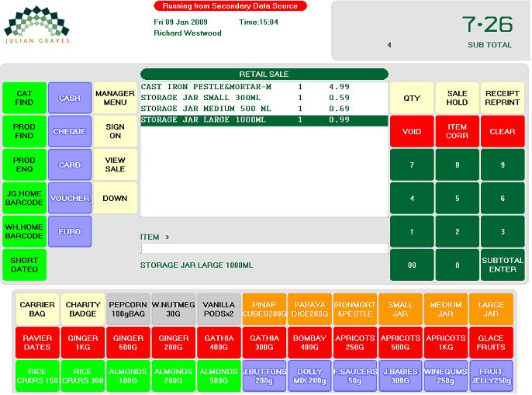Add a CARRIER BAG to the sale
The height and width of the screenshot is (395, 532).
pyautogui.click(x=36, y=309)
